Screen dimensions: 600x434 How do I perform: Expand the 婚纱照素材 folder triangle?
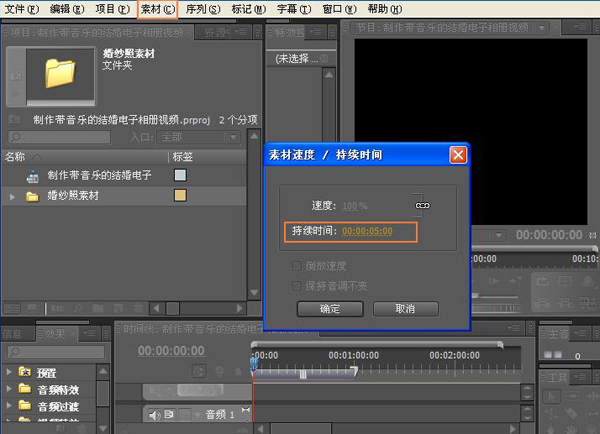pos(12,197)
